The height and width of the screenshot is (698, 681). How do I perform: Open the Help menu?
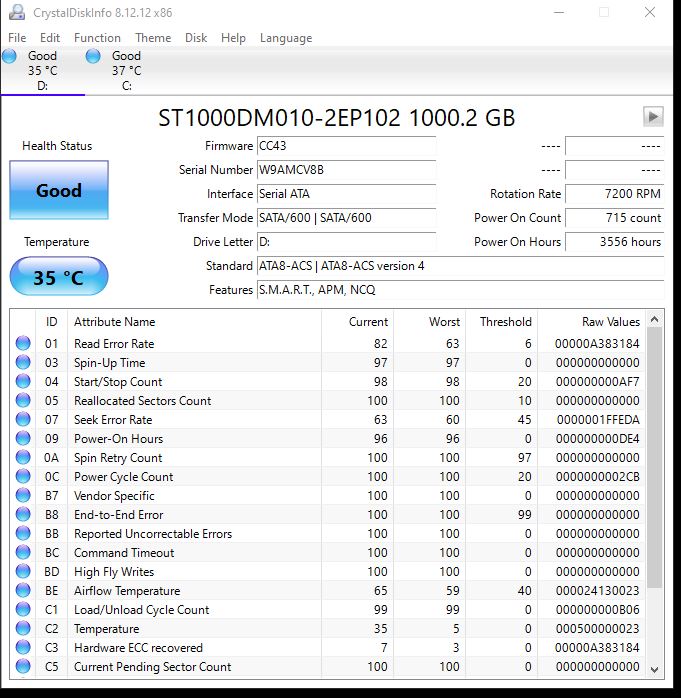233,38
